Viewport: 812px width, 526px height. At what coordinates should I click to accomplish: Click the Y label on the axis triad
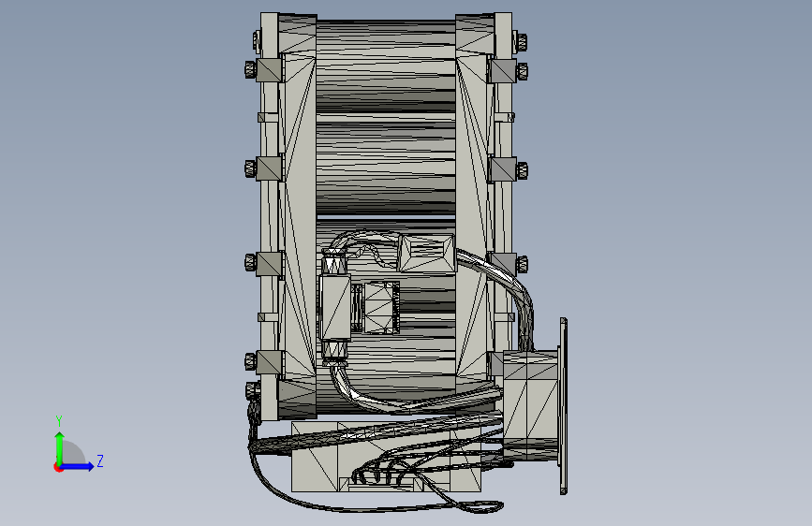click(59, 421)
